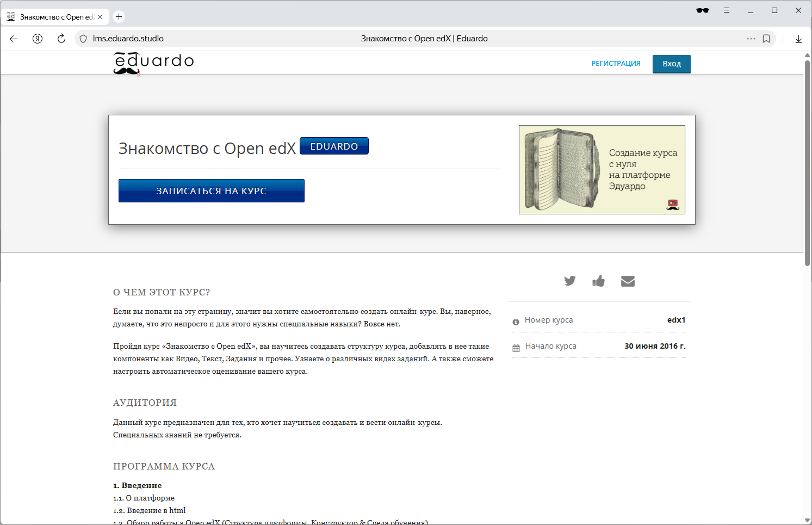The image size is (812, 525).
Task: Click ЗАПИСАТЬСЯ НА КУРС to enroll
Action: (x=211, y=190)
